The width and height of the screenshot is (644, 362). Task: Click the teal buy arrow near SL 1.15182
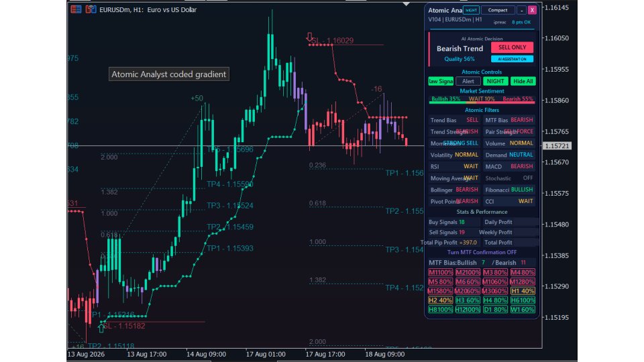click(101, 328)
